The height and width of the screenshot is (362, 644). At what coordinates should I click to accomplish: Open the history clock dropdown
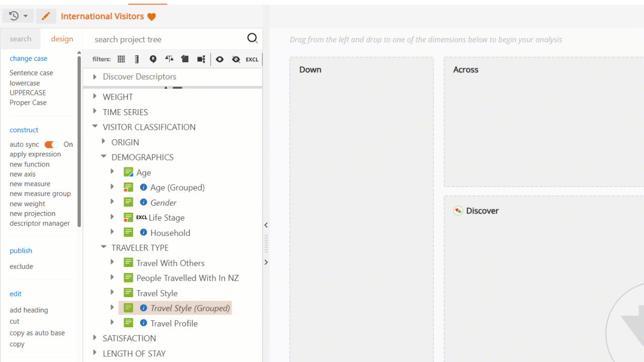18,16
